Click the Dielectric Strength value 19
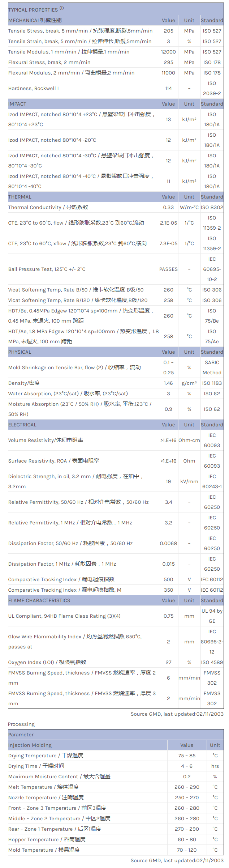 (168, 482)
